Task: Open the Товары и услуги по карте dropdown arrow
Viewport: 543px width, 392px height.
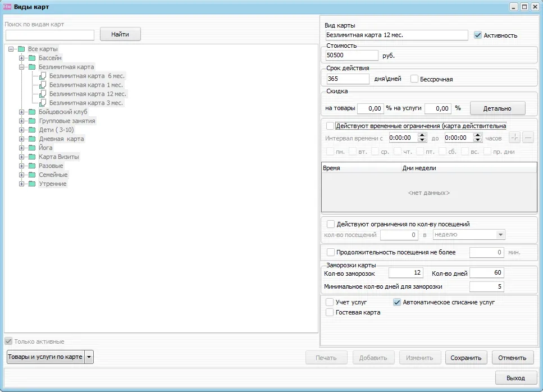Action: [89, 357]
